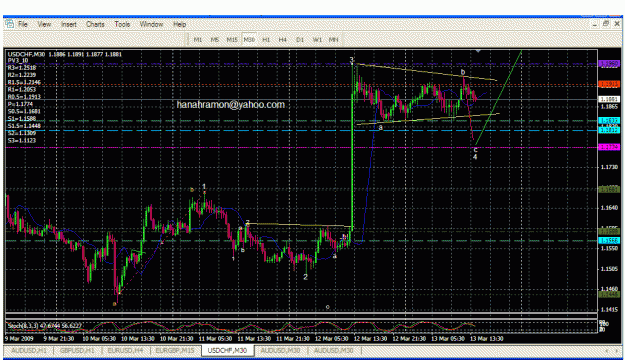Viewport: 625px width, 360px height.
Task: Click the 9 Mar 2009 date label
Action: [20, 338]
